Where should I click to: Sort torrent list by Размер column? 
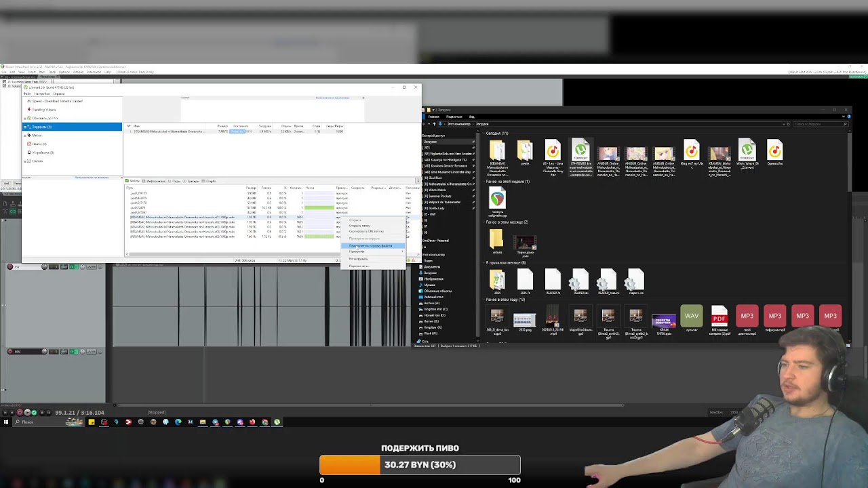click(x=222, y=126)
